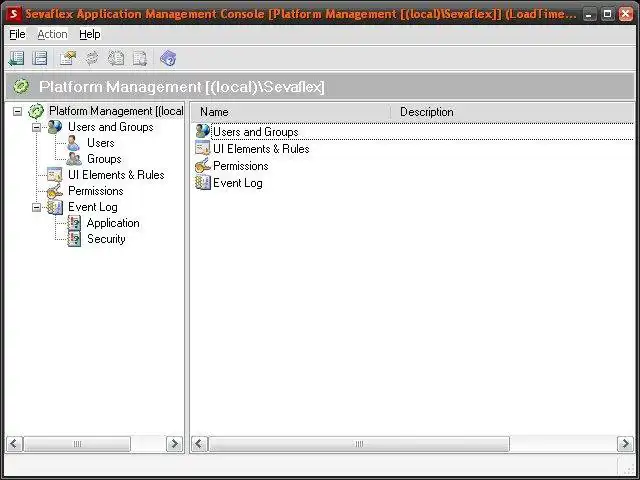Click the Users person icon in tree

73,143
